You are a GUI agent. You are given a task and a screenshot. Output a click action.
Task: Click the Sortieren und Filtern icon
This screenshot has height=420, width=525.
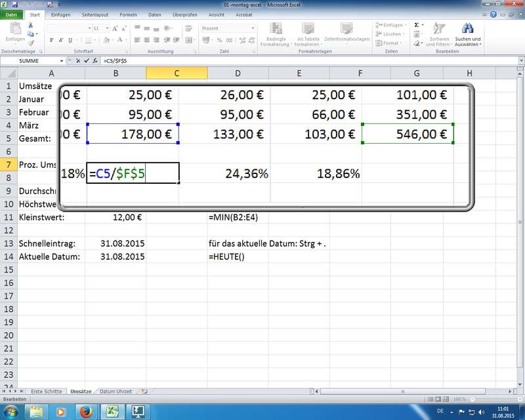coord(439,28)
